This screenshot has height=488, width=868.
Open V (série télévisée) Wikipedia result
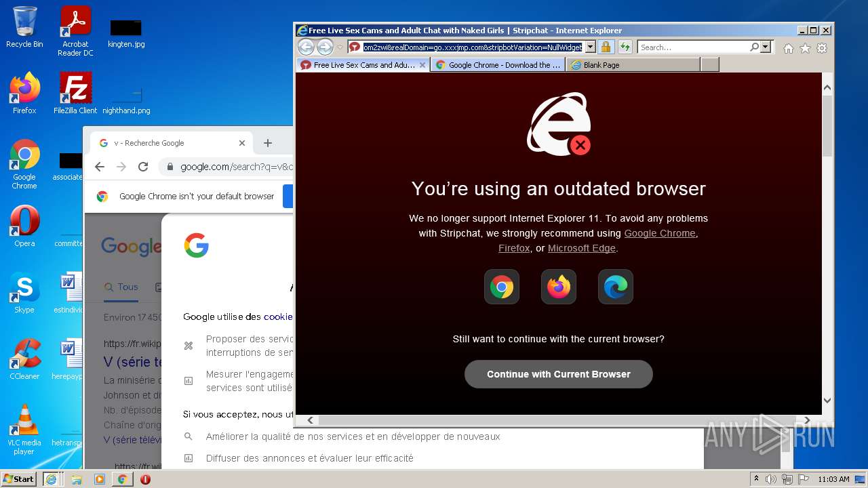click(133, 362)
